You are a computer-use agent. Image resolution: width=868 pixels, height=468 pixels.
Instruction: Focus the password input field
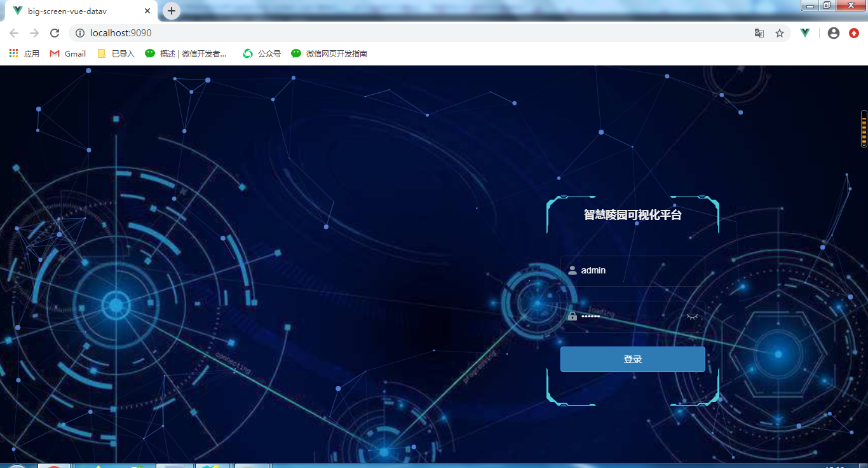[632, 316]
